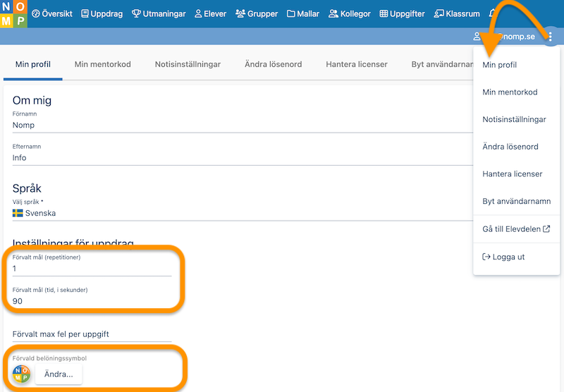Screen dimensions: 564x392
Task: Navigate to the Elever page
Action: (210, 13)
